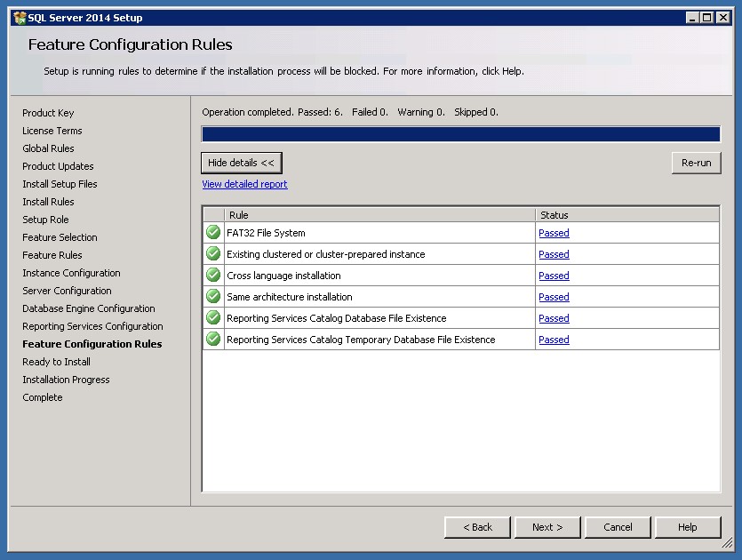Viewport: 742px width, 560px height.
Task: Click the completed operation progress bar
Action: tap(460, 134)
